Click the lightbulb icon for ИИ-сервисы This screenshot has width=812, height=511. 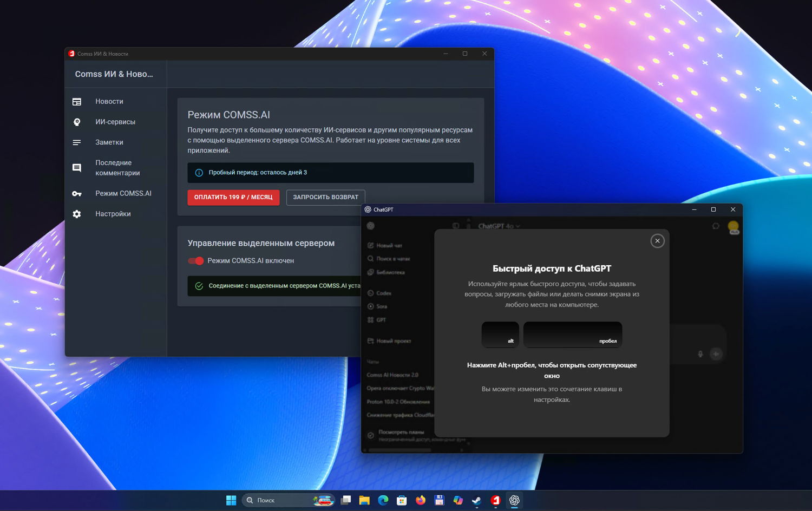(77, 122)
